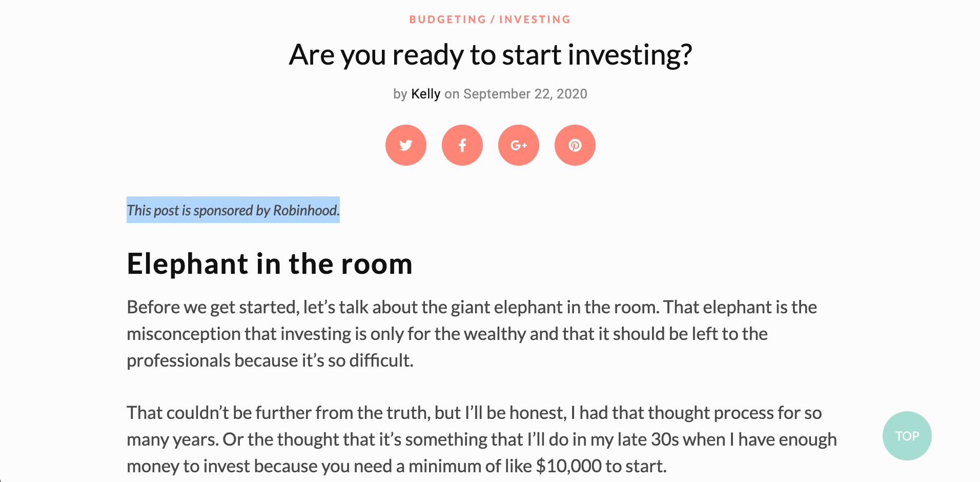Click the word 'professionals' in the first paragraph
Viewport: 980px width, 482px height.
click(178, 361)
